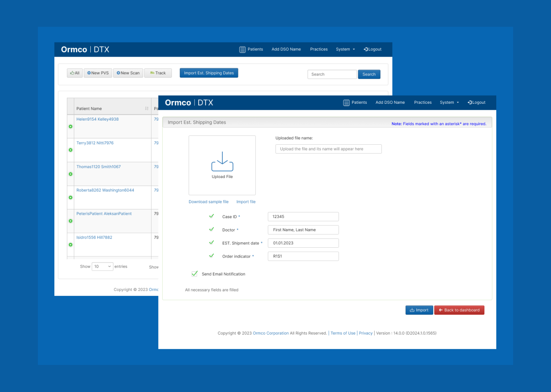This screenshot has width=551, height=392.
Task: Click the red Back to dashboard button
Action: pyautogui.click(x=459, y=310)
